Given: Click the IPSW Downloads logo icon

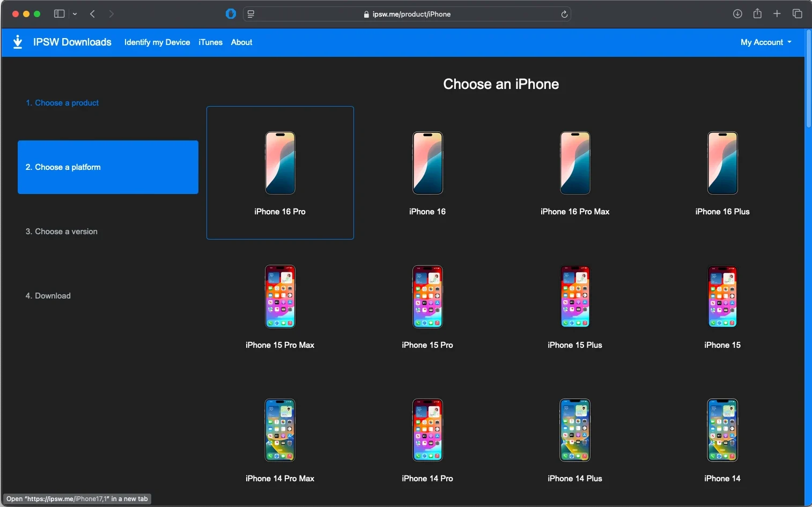Looking at the screenshot, I should coord(18,42).
